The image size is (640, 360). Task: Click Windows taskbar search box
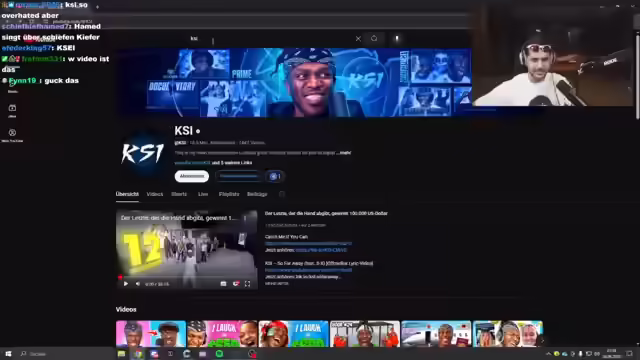click(x=65, y=353)
